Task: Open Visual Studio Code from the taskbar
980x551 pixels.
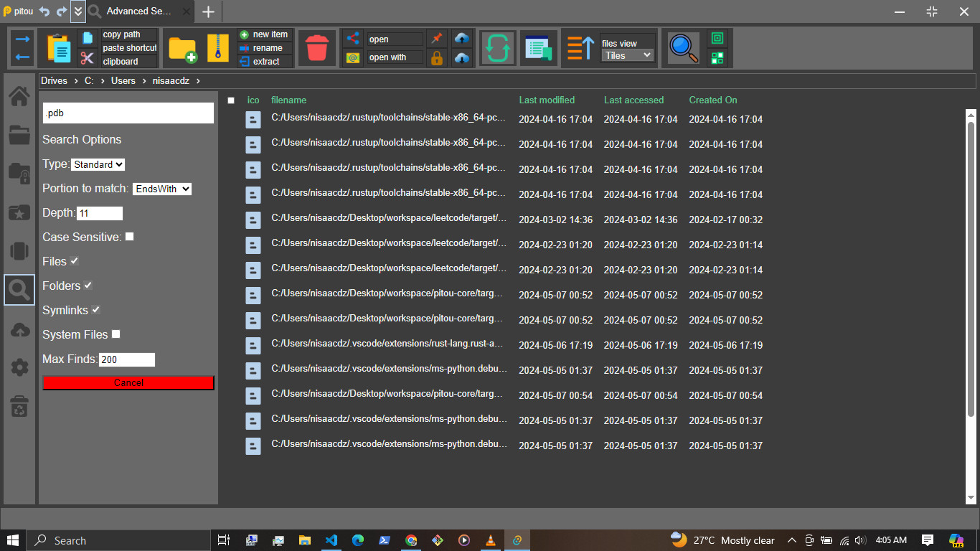Action: coord(331,540)
